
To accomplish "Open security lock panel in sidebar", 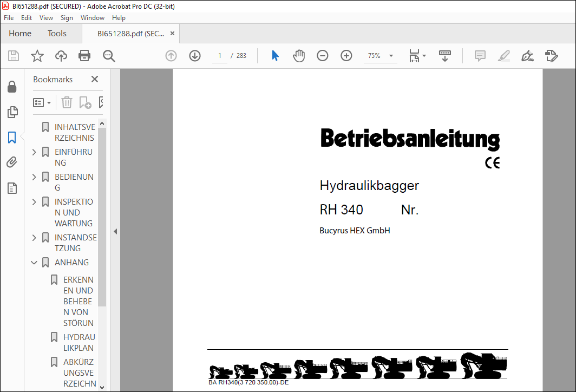I will (x=12, y=87).
